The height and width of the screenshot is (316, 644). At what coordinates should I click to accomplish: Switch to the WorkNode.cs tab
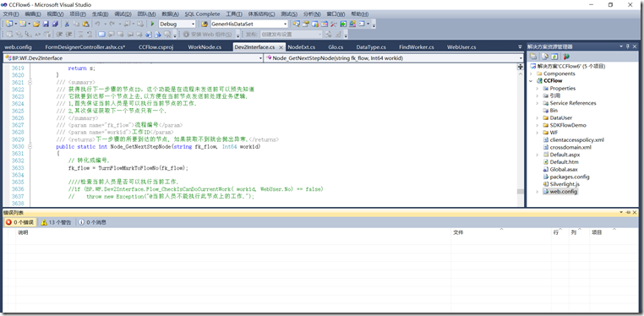pyautogui.click(x=205, y=47)
